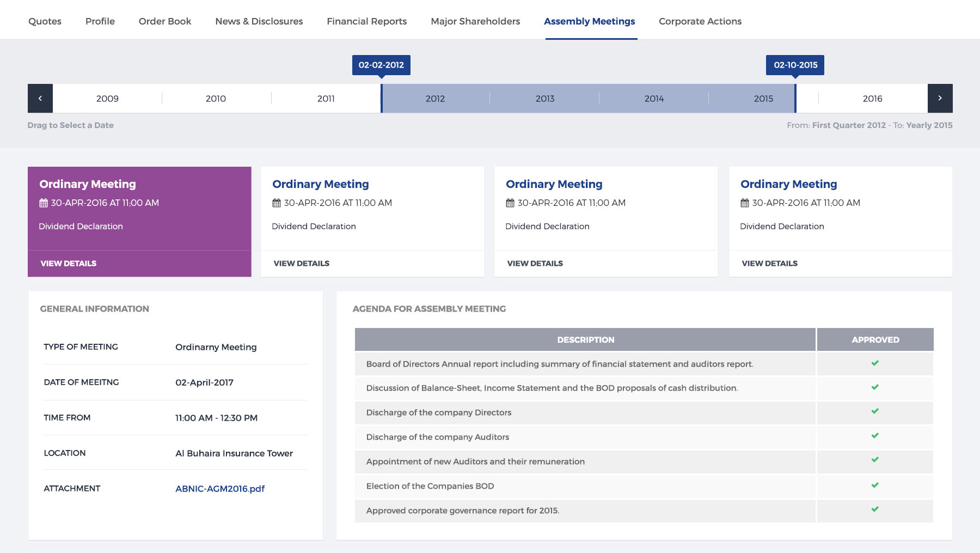Open View Details on the purple meeting card

(x=69, y=264)
